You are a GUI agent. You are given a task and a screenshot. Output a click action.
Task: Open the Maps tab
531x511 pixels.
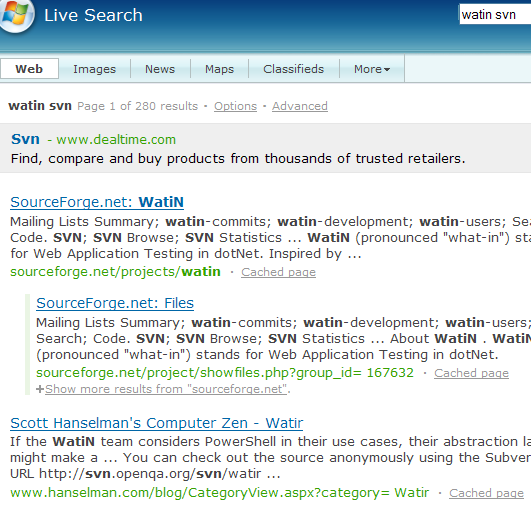coord(219,69)
